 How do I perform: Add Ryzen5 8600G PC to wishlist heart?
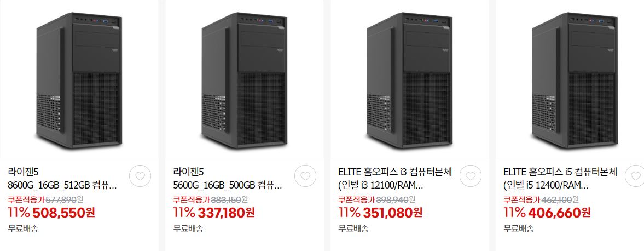coord(140,176)
